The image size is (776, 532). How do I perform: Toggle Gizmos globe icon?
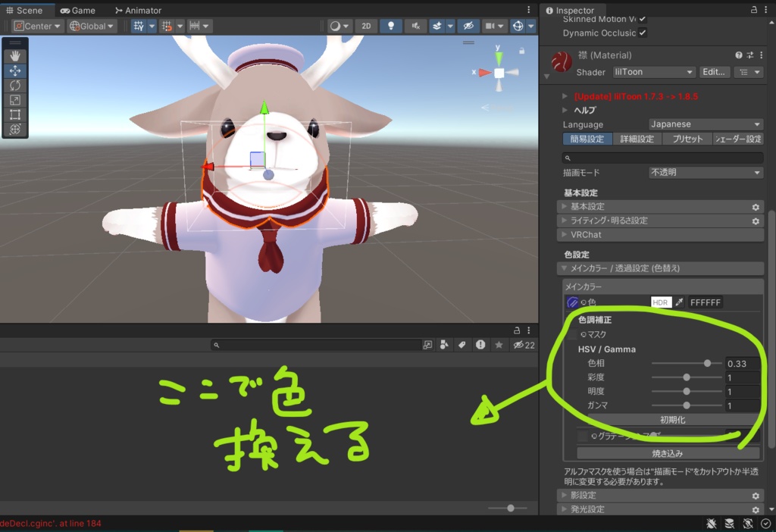click(518, 26)
